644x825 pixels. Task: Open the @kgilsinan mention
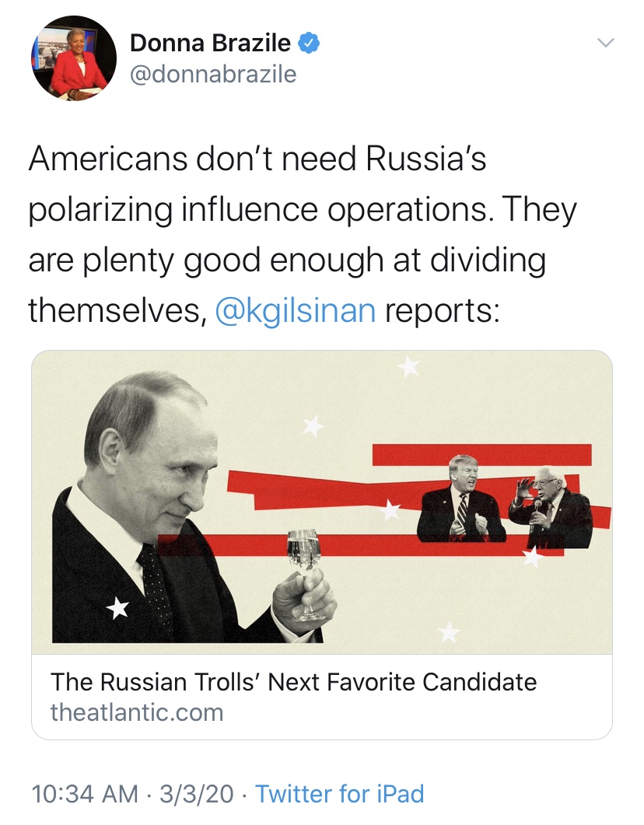click(295, 309)
